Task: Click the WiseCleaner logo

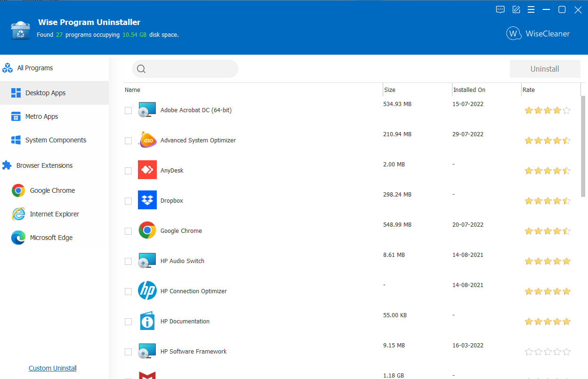Action: [x=513, y=33]
